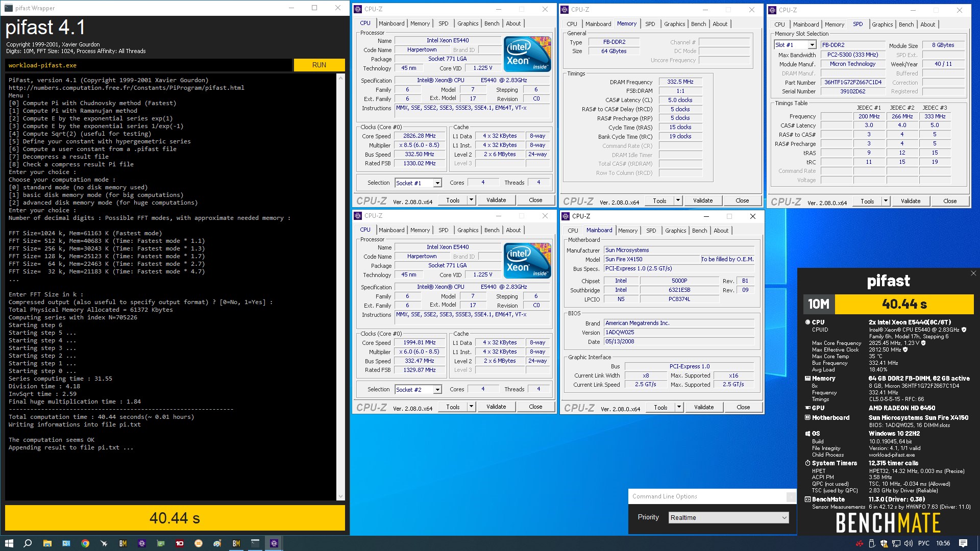The image size is (980, 551).
Task: Open Windows Security shield tray icon
Action: (884, 543)
